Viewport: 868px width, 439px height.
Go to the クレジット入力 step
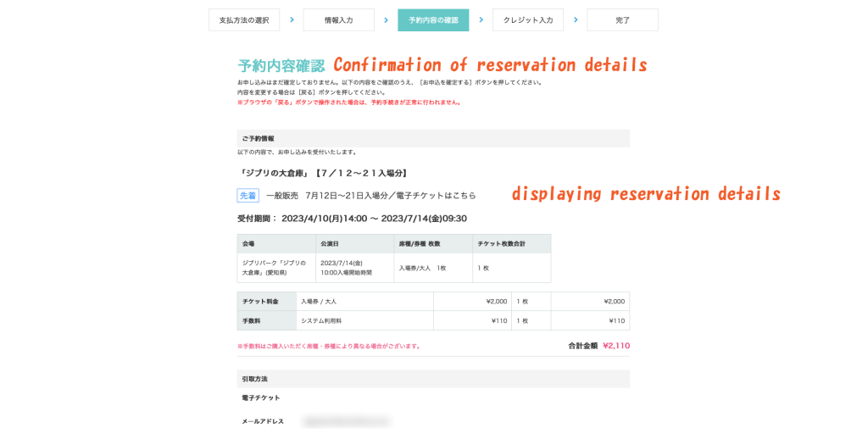527,20
